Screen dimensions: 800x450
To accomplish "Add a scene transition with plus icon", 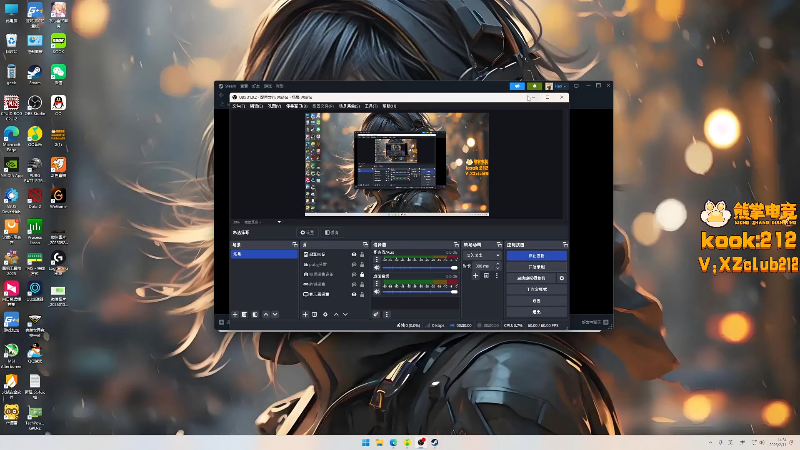I will click(x=475, y=276).
